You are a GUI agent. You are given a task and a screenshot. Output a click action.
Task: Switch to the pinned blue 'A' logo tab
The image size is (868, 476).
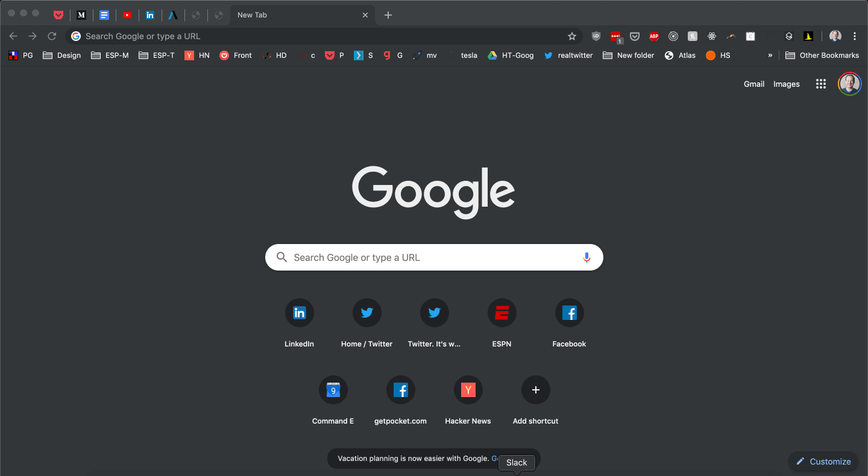[173, 15]
